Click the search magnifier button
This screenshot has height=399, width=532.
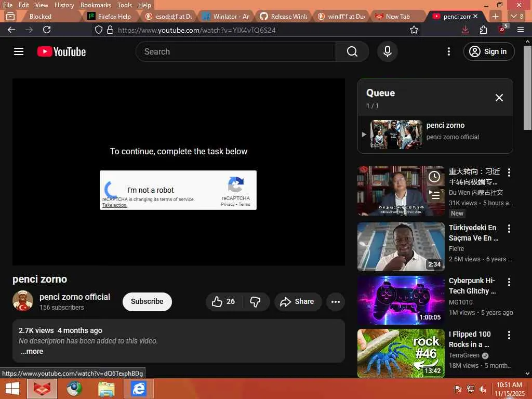pyautogui.click(x=352, y=51)
